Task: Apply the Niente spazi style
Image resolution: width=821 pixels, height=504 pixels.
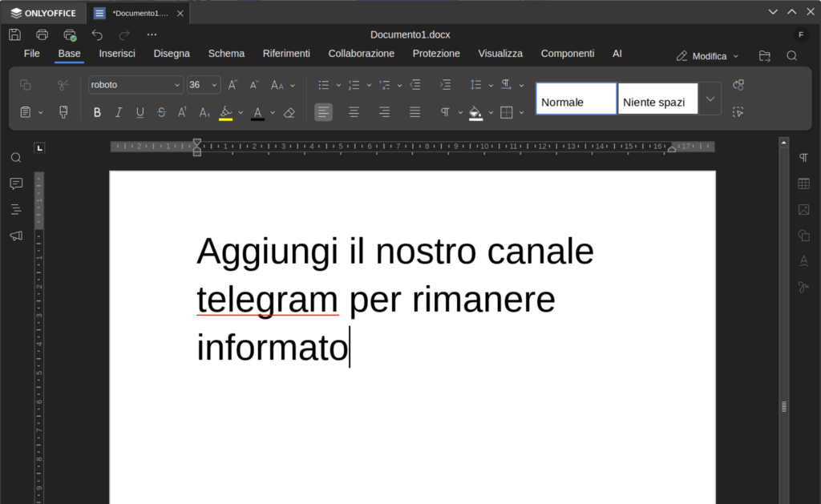Action: click(x=658, y=99)
